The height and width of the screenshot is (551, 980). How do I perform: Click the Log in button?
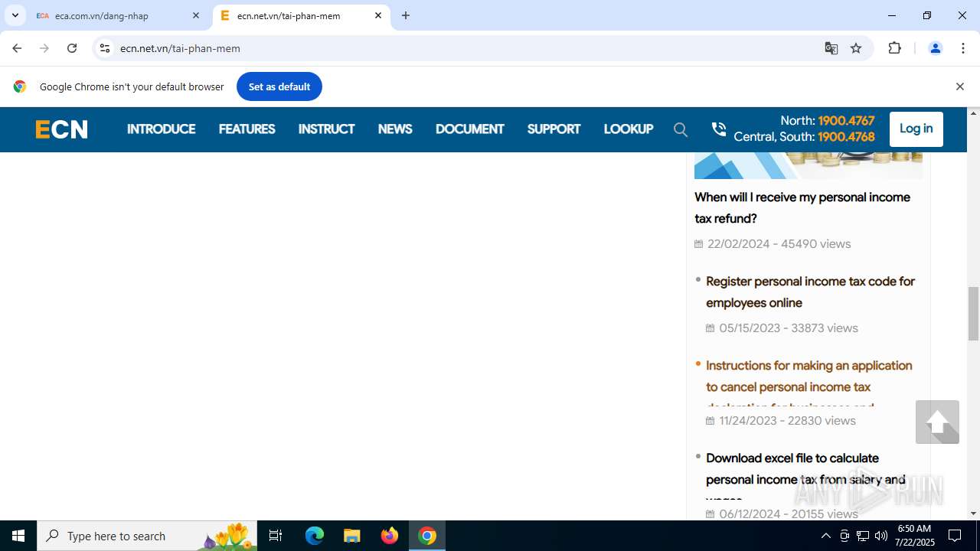tap(916, 129)
